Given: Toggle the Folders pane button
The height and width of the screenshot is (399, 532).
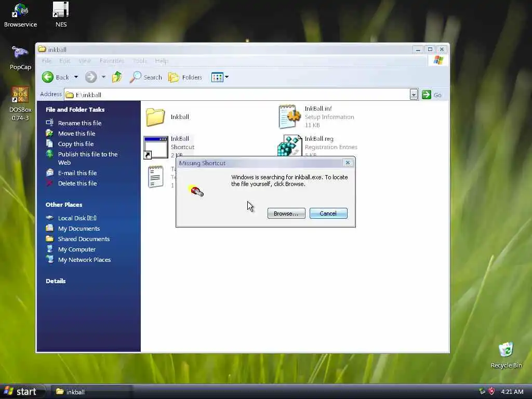Looking at the screenshot, I should pos(185,77).
